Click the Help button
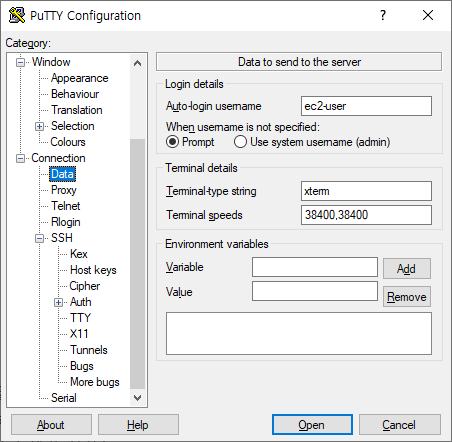This screenshot has height=442, width=452. pos(138,425)
